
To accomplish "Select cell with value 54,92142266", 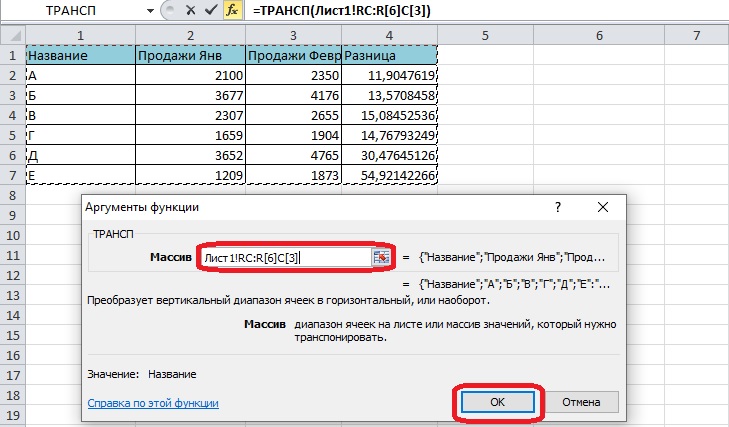I will pos(389,175).
